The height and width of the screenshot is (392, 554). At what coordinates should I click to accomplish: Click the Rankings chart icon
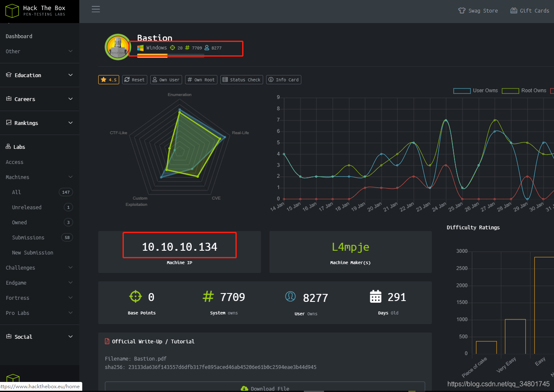point(9,123)
